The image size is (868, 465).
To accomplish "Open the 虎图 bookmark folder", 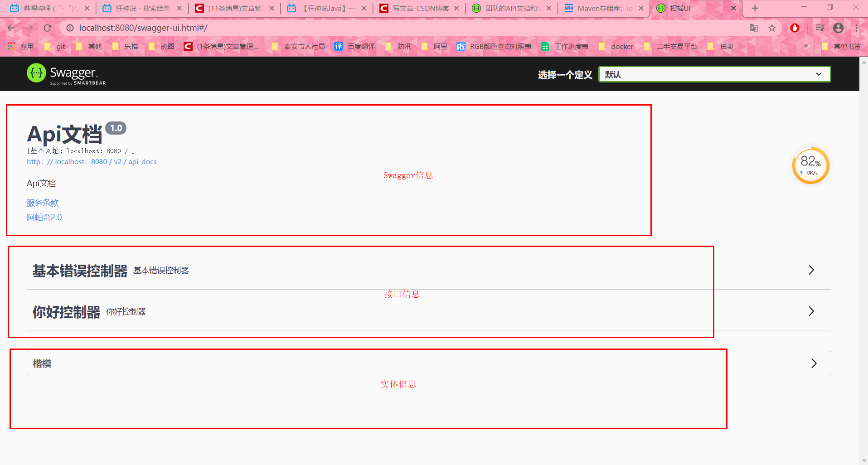I will click(161, 46).
